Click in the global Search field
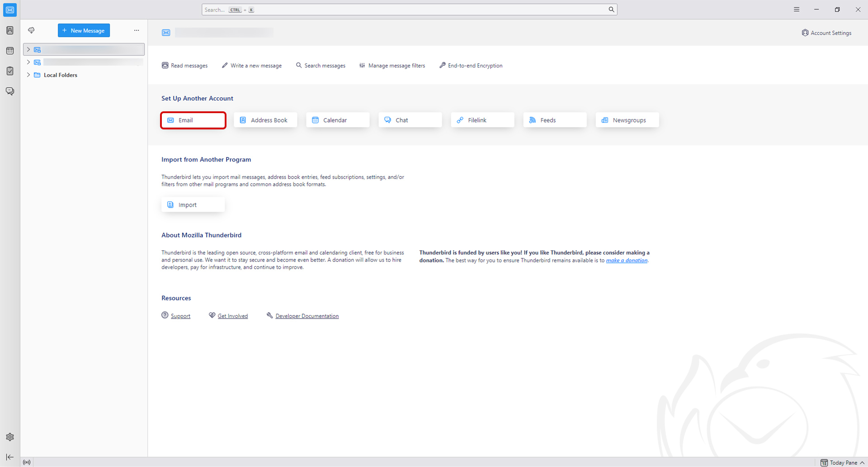This screenshot has width=868, height=467. pyautogui.click(x=407, y=10)
